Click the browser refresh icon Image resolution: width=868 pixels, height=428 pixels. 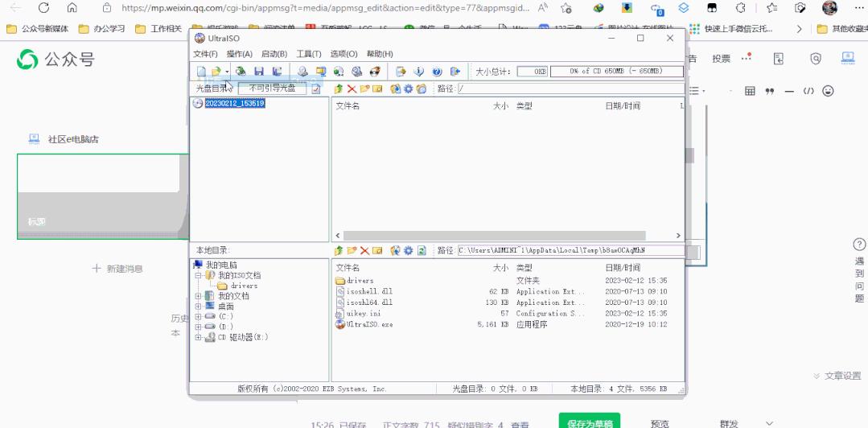43,8
